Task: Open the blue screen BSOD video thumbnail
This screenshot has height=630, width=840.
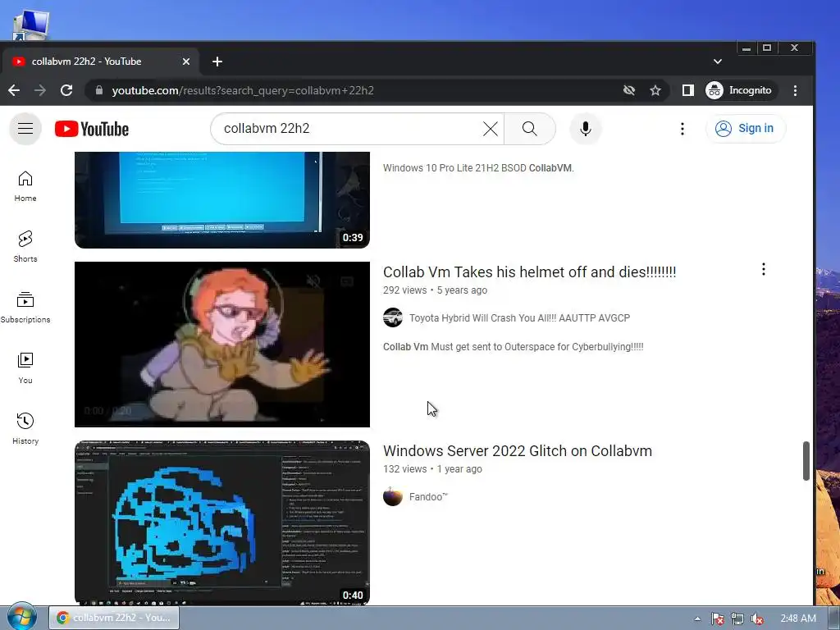Action: coord(221,200)
